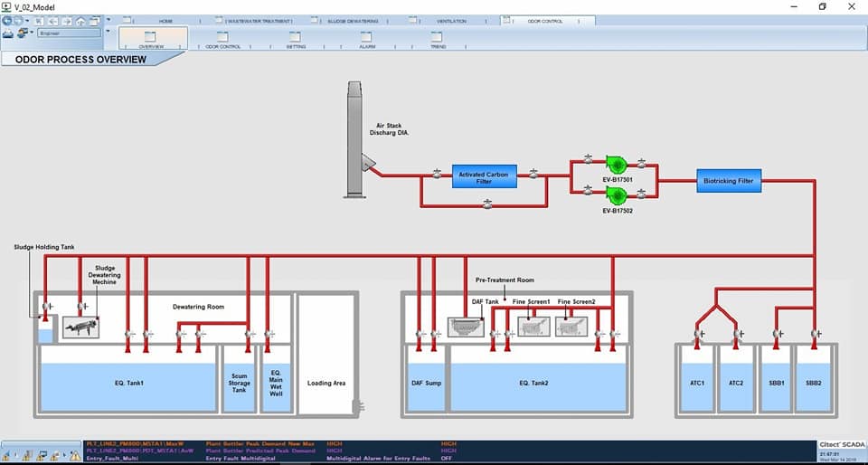Open the ALARM sub-page button
This screenshot has height=465, width=868.
[366, 39]
